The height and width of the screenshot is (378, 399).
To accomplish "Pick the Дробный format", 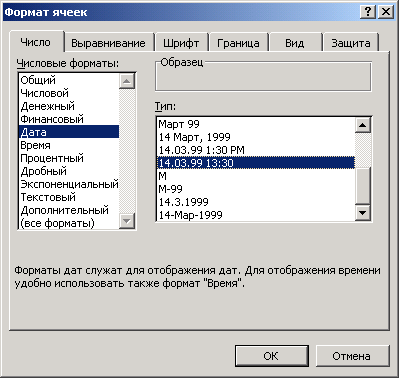I will (69, 171).
